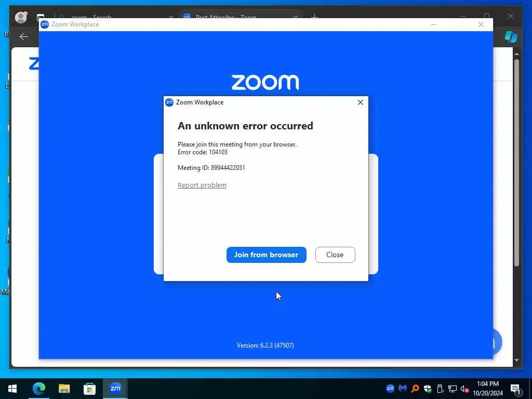Open Windows Security shield tray icon
The height and width of the screenshot is (399, 532).
(428, 388)
